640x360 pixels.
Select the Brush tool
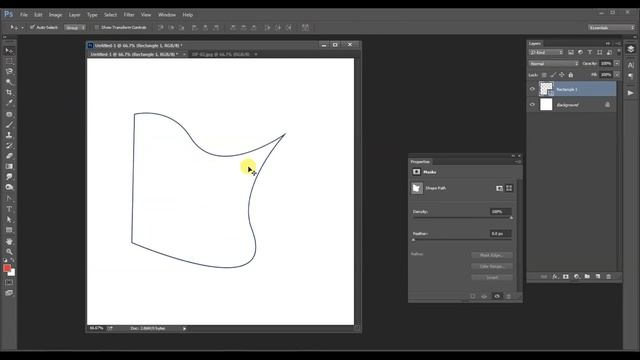(9, 124)
